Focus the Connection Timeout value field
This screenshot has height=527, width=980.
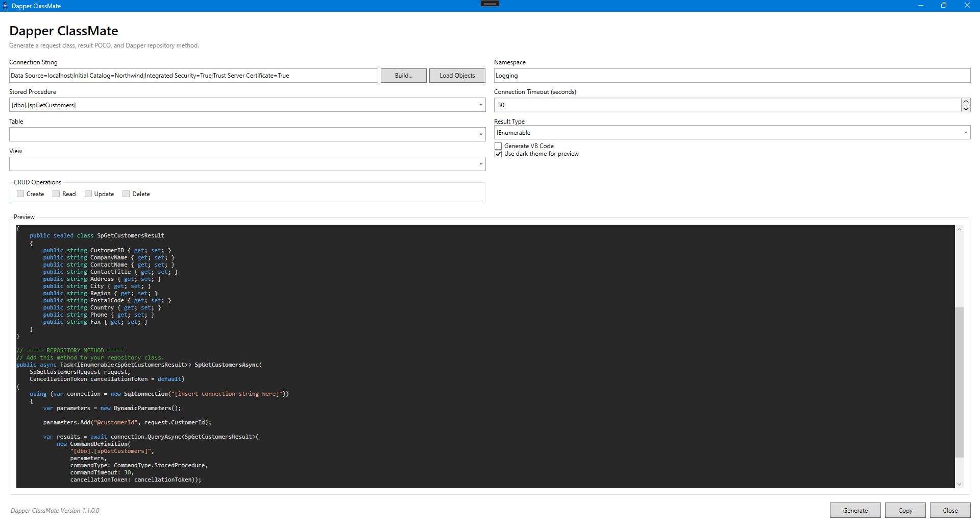[727, 105]
